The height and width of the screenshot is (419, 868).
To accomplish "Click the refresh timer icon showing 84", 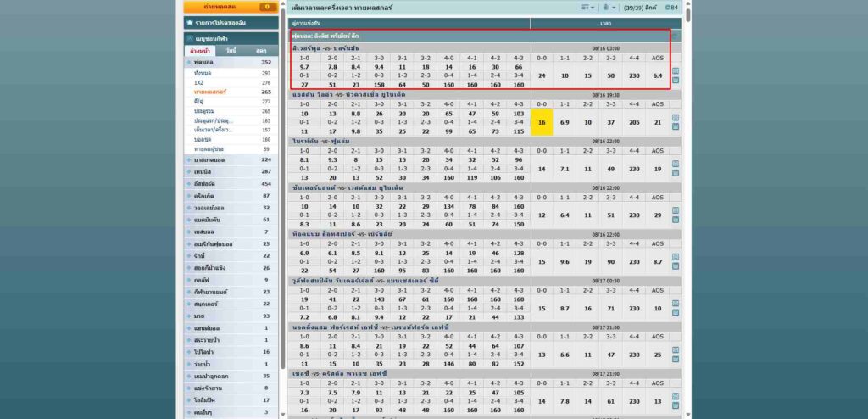I will coord(672,8).
